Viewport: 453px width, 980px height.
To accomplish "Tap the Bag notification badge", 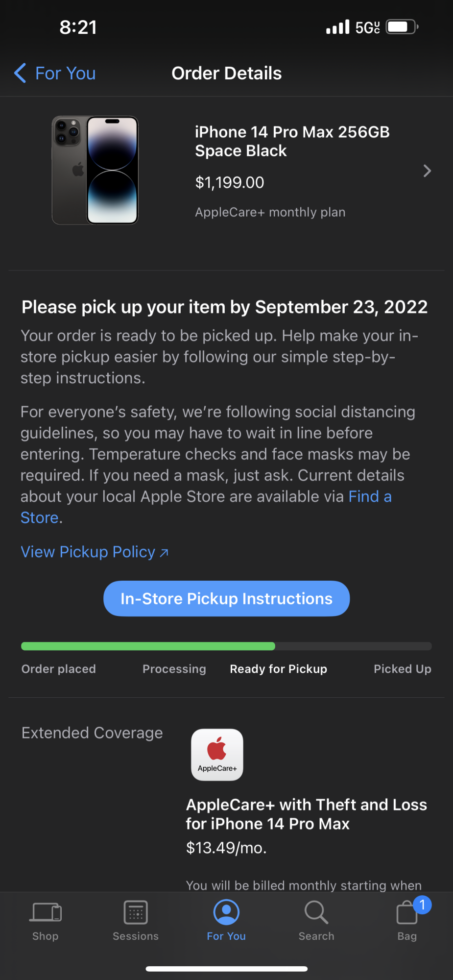I will [422, 905].
